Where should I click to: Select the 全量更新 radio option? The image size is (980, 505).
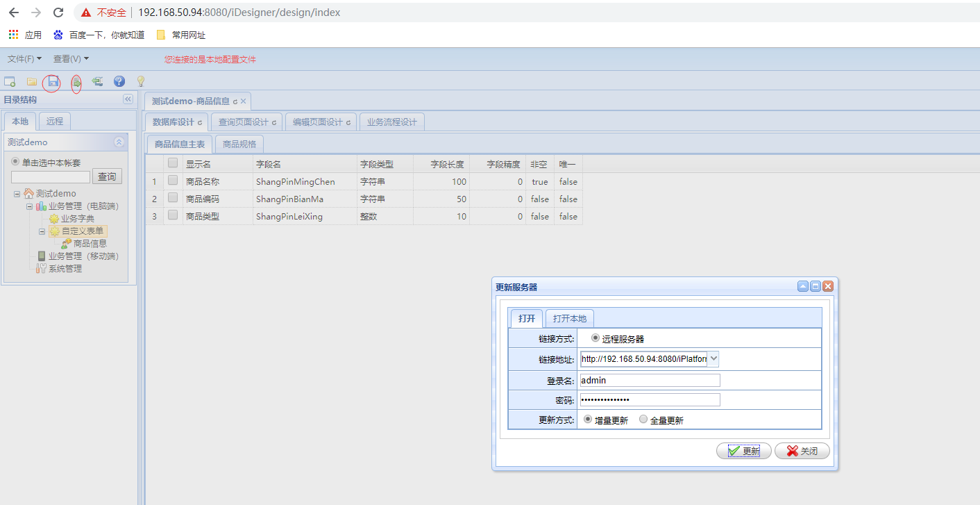(x=643, y=420)
